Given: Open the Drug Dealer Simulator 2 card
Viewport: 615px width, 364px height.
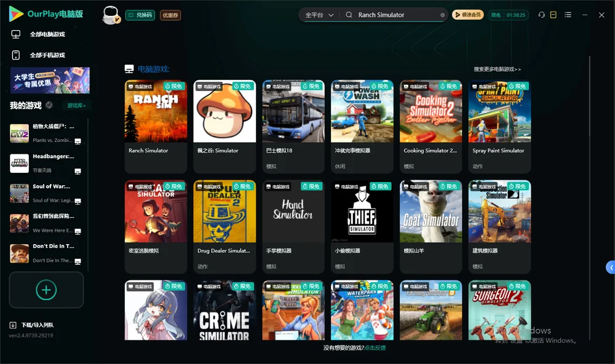Looking at the screenshot, I should (x=224, y=226).
